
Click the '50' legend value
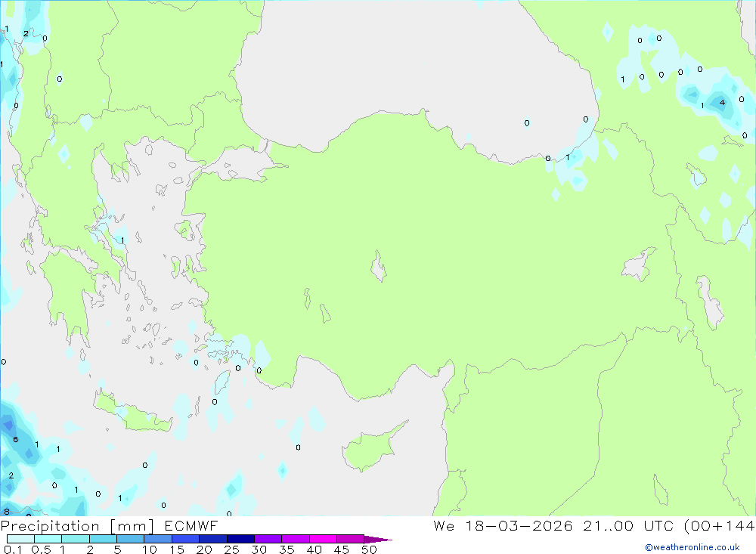(x=370, y=549)
